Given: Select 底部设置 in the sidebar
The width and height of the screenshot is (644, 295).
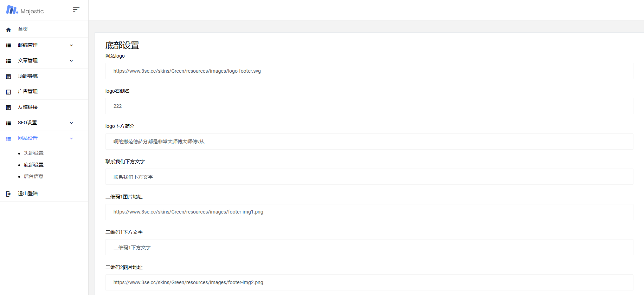Looking at the screenshot, I should tap(34, 165).
